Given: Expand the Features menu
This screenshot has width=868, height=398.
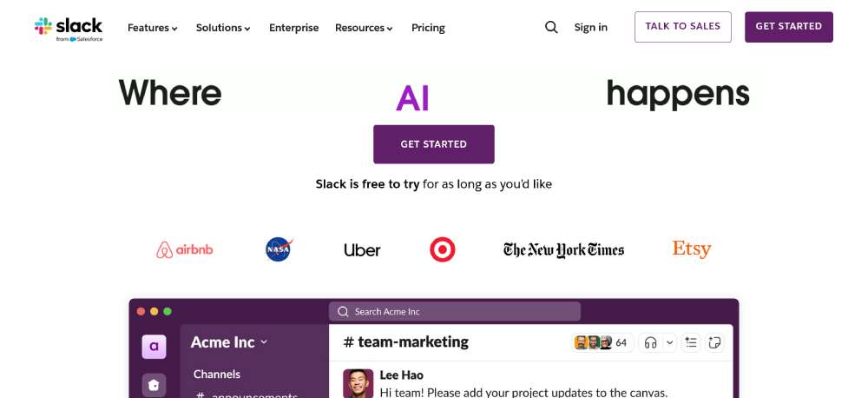Looking at the screenshot, I should 153,28.
